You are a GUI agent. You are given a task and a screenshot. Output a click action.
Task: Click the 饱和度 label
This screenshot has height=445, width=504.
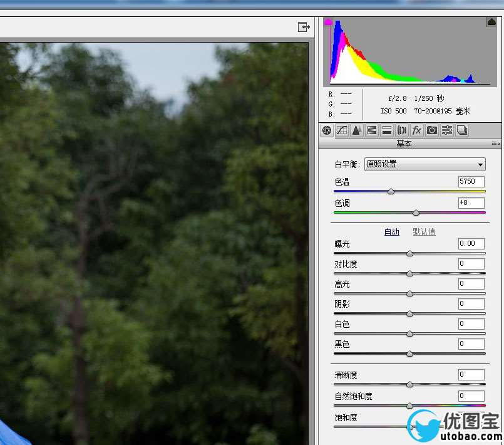click(346, 417)
